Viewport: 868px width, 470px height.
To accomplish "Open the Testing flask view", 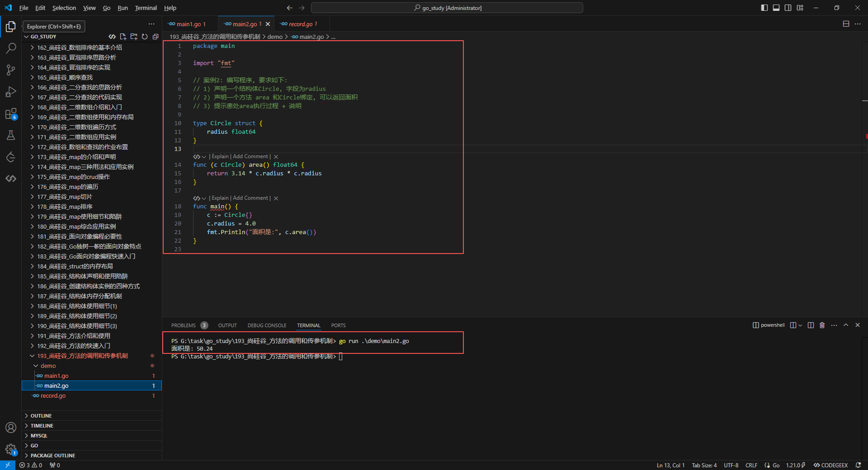I will click(x=11, y=135).
